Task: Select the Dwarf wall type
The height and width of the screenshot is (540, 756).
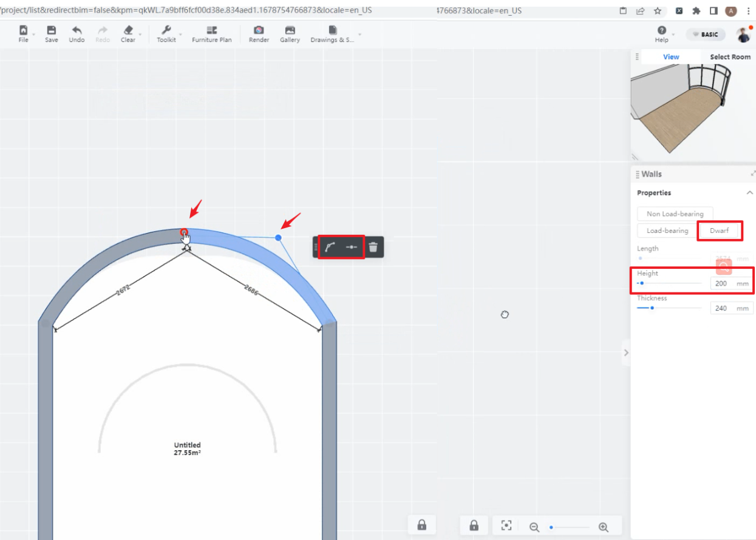Action: pyautogui.click(x=719, y=231)
